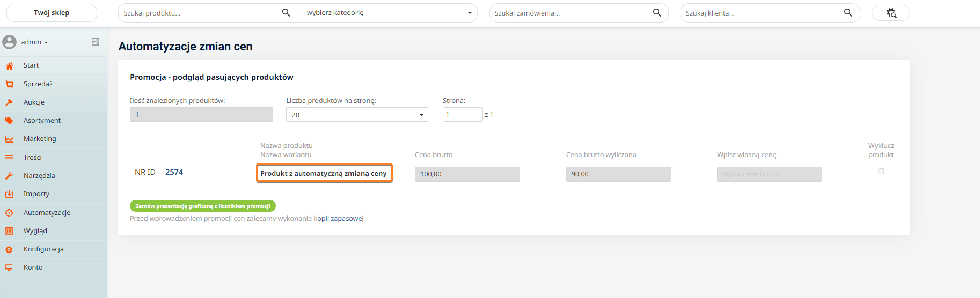Open the 'wybierz kategorię' dropdown
Viewport: 980px width, 298px height.
point(387,13)
